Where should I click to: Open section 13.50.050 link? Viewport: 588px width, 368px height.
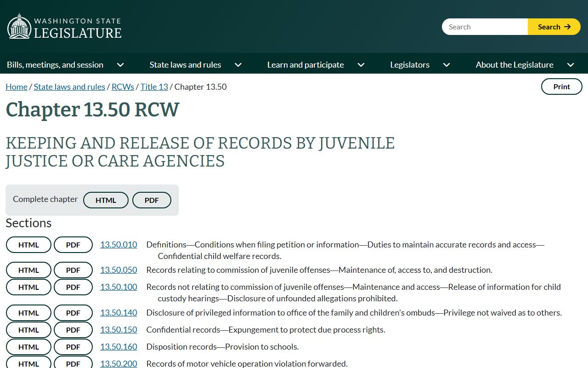[x=119, y=270]
